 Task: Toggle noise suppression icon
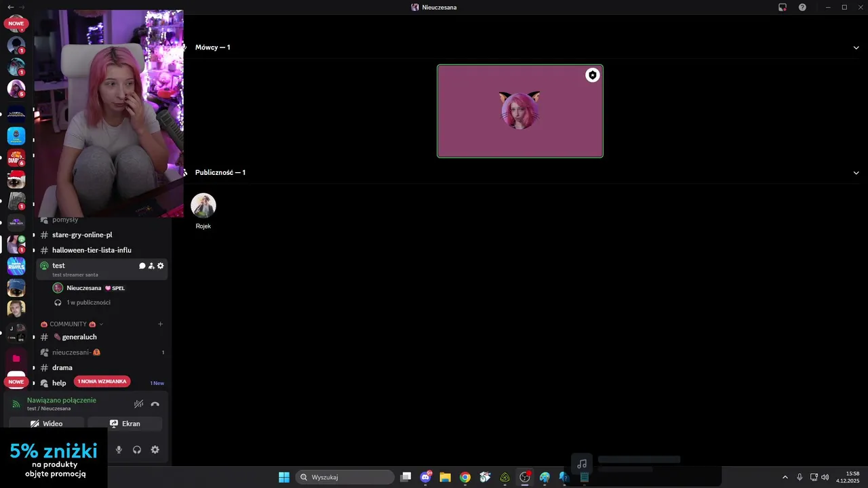pos(138,404)
